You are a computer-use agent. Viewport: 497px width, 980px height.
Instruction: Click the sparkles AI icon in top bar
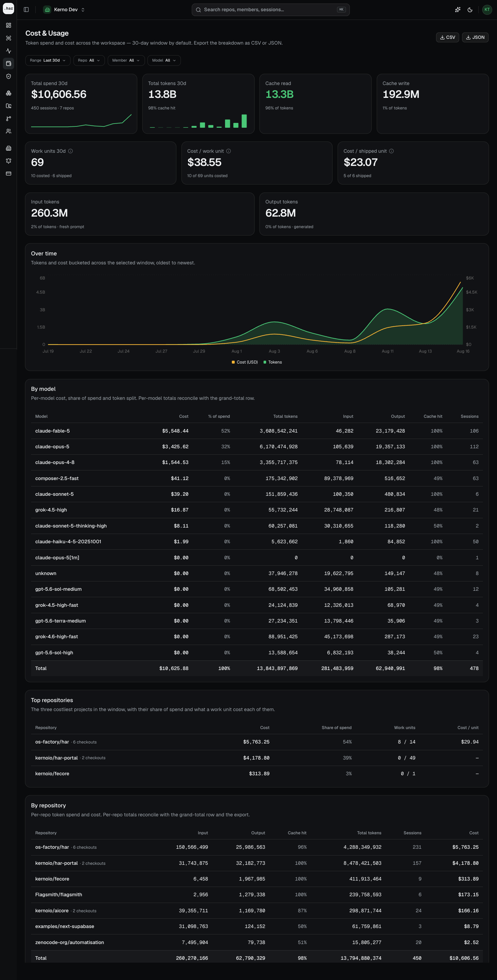(458, 10)
